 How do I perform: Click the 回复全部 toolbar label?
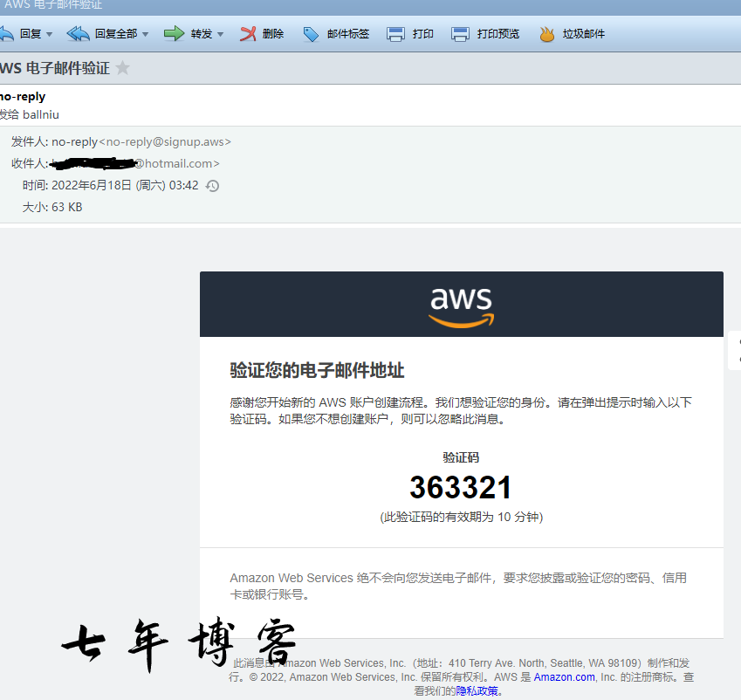(116, 33)
